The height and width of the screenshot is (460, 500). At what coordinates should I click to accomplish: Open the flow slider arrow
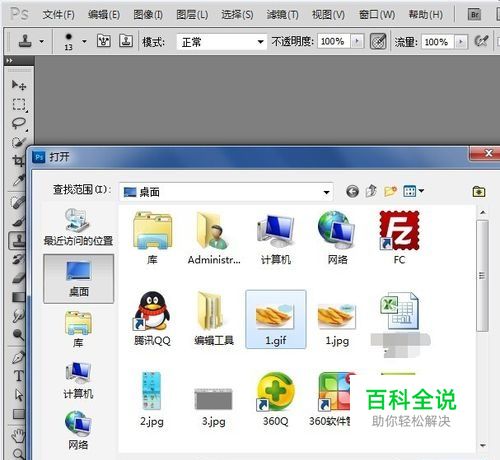point(461,42)
